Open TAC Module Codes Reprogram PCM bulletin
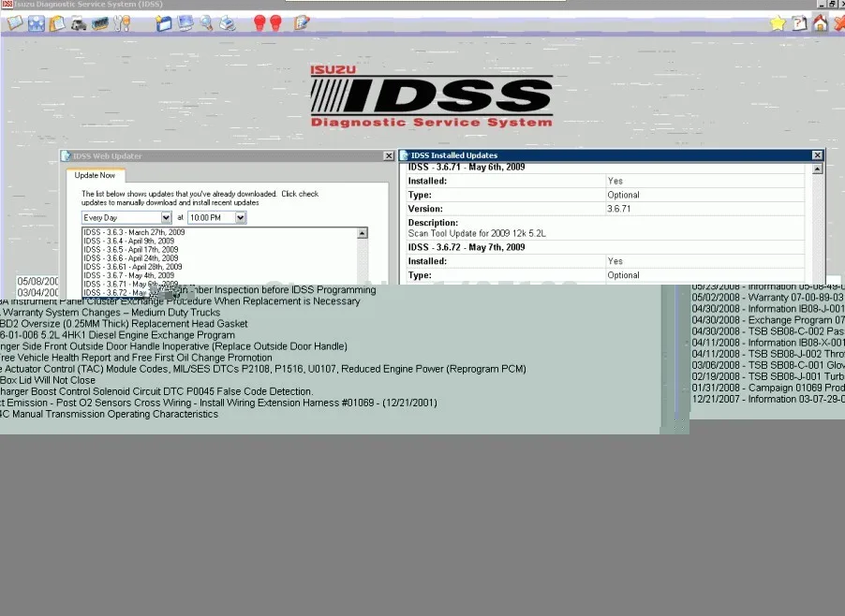This screenshot has height=616, width=845. pyautogui.click(x=263, y=369)
